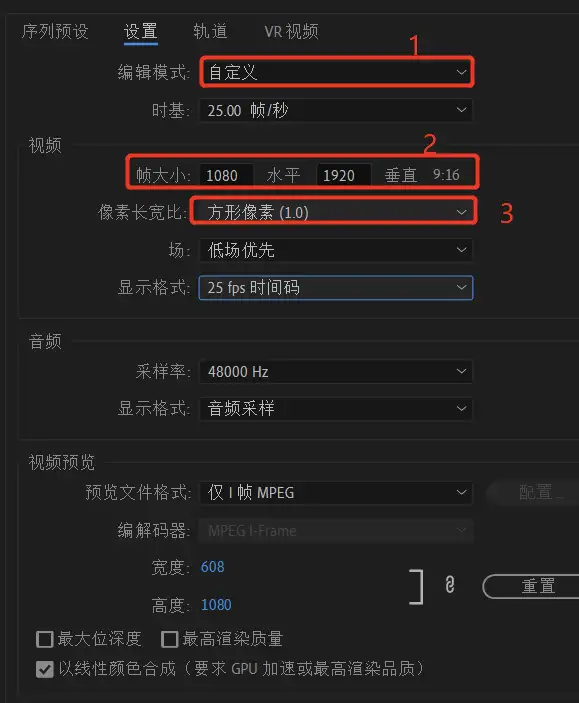579x703 pixels.
Task: Uncheck 以线性颜色合成 checkbox
Action: point(45,669)
